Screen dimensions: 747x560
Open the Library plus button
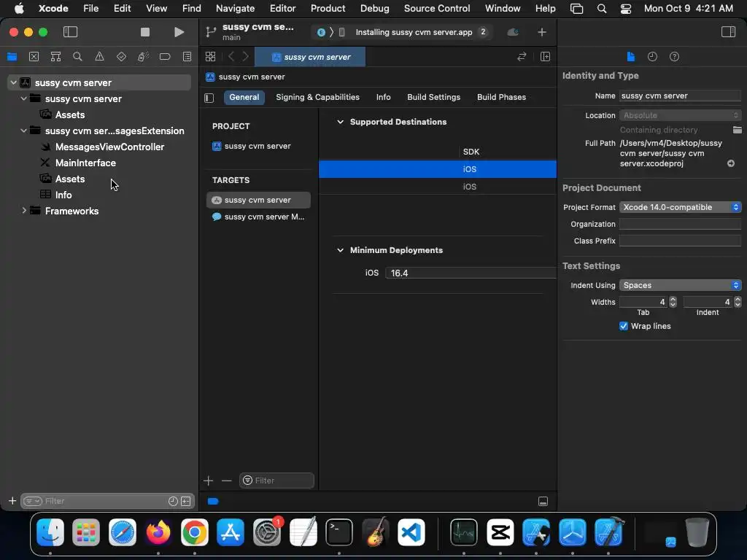tap(542, 32)
